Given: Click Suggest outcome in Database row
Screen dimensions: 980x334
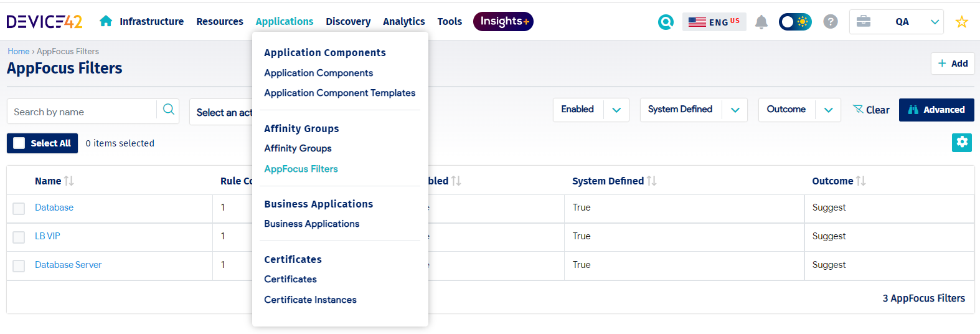Looking at the screenshot, I should tap(829, 208).
